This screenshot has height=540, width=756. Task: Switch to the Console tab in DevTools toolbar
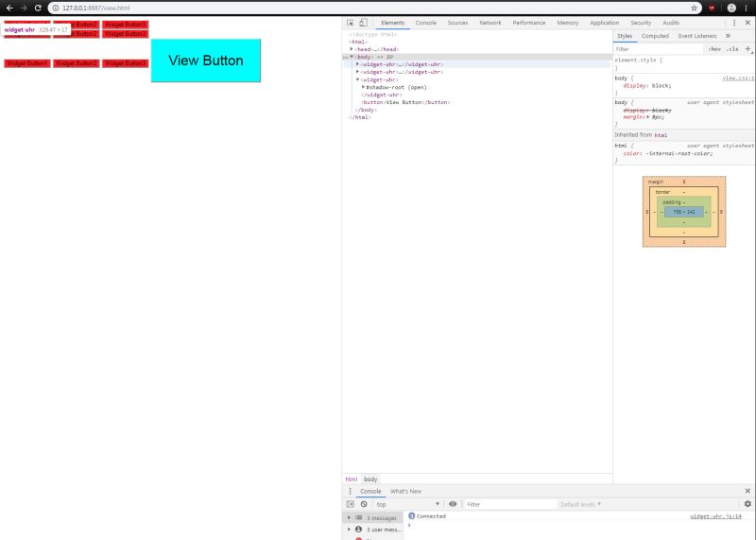pyautogui.click(x=426, y=23)
